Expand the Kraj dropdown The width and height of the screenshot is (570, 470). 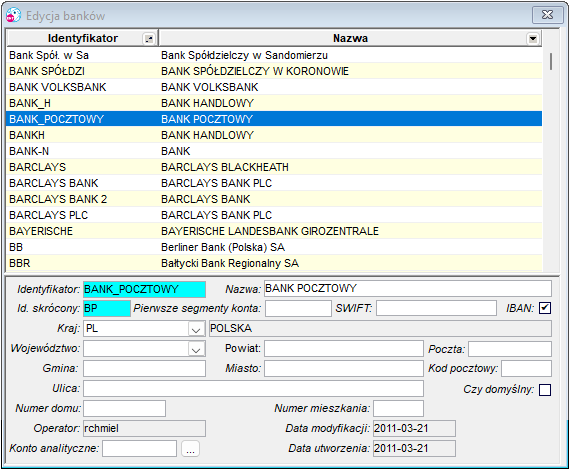pyautogui.click(x=196, y=329)
